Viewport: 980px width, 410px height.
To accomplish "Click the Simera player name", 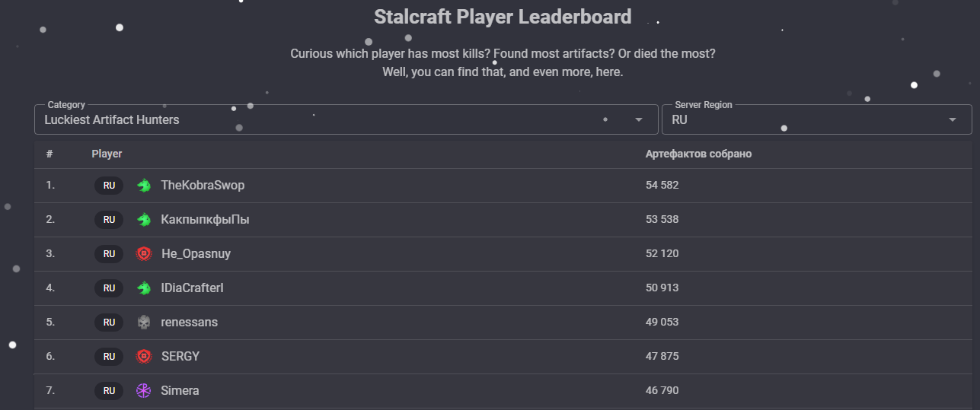I will [180, 391].
